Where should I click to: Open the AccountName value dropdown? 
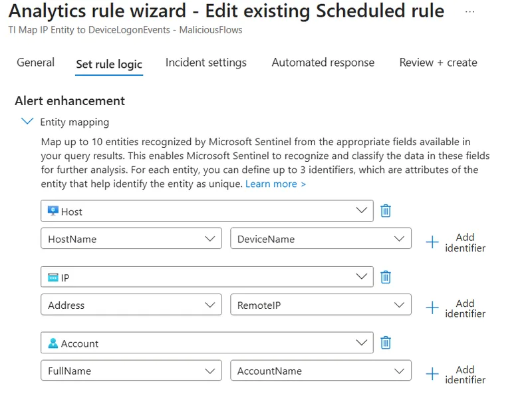pyautogui.click(x=321, y=371)
